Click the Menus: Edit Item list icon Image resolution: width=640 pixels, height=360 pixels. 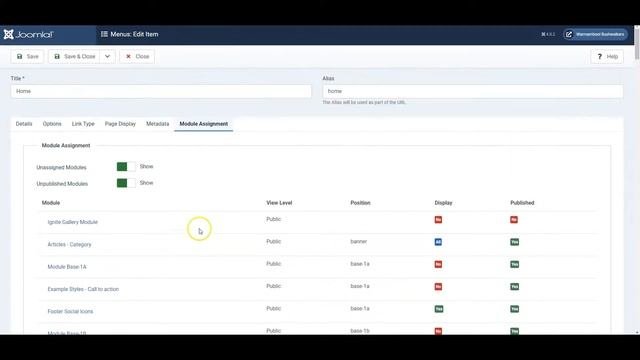104,34
